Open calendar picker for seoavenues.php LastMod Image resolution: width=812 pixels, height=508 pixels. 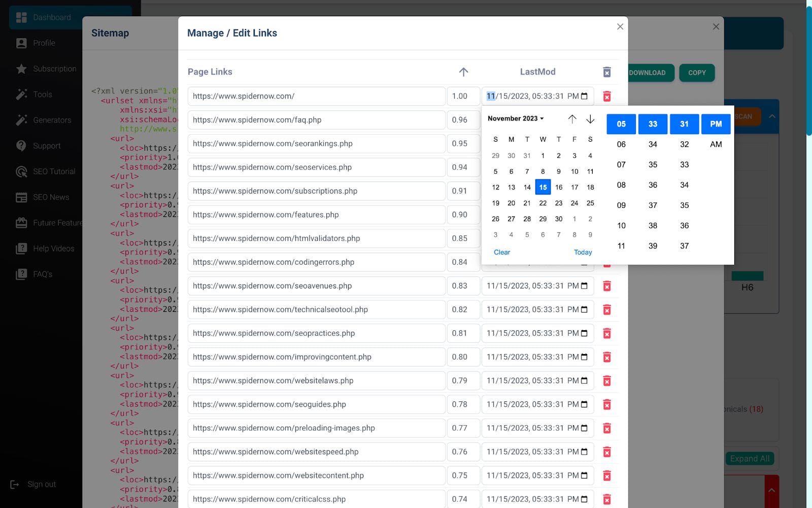[x=584, y=286]
